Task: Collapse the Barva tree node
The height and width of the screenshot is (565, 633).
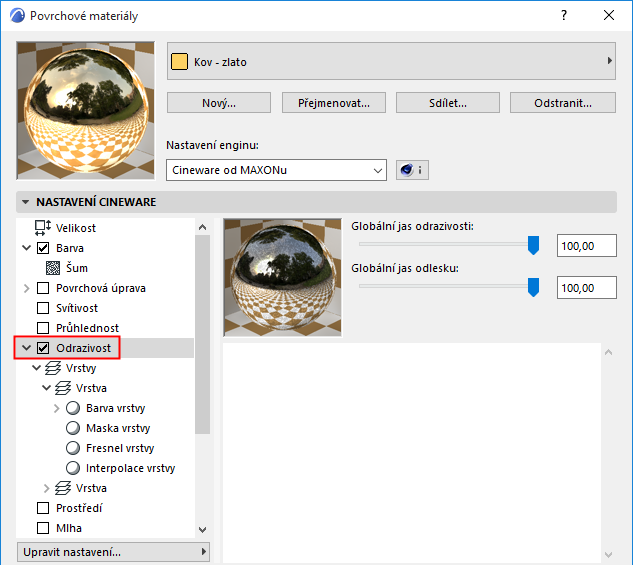Action: click(x=27, y=248)
